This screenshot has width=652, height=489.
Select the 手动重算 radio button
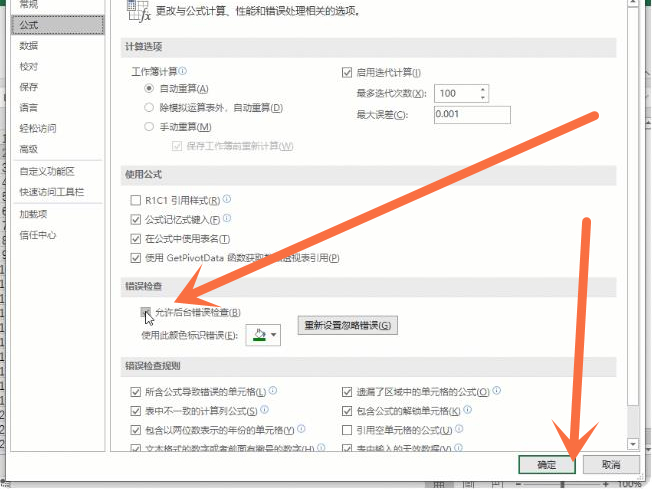tap(150, 127)
